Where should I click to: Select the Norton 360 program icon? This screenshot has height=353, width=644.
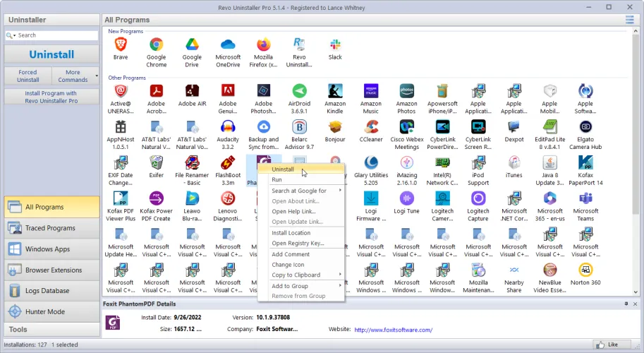coord(585,271)
